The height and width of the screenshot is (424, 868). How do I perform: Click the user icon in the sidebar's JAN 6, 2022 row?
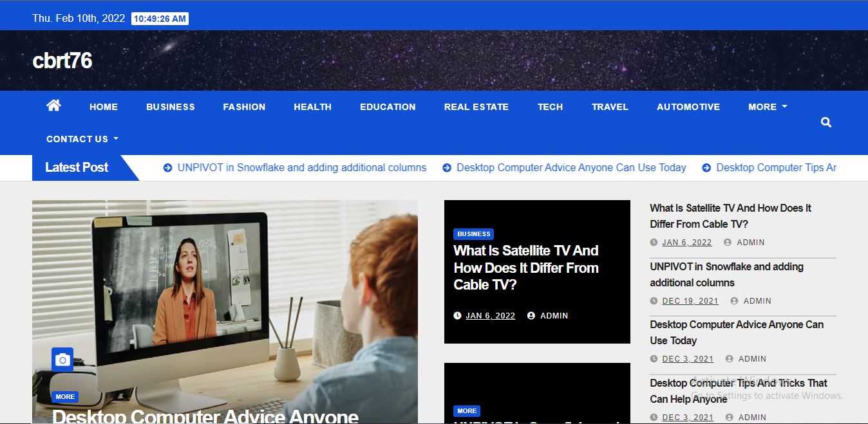(728, 243)
